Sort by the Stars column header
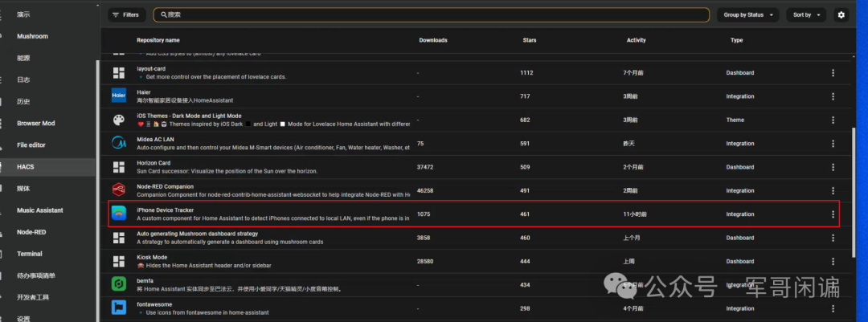Viewport: 868px width, 322px height. pos(529,40)
